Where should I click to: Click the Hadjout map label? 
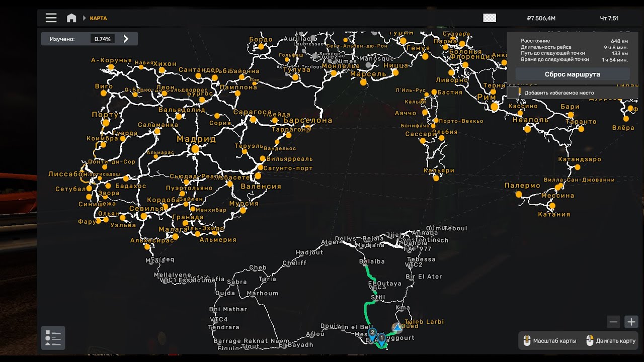[x=309, y=252]
